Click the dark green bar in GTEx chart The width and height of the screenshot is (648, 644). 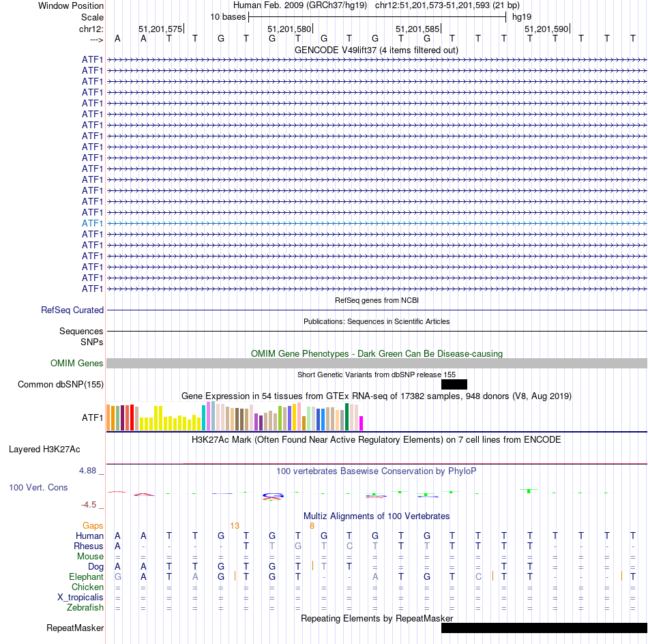(347, 417)
